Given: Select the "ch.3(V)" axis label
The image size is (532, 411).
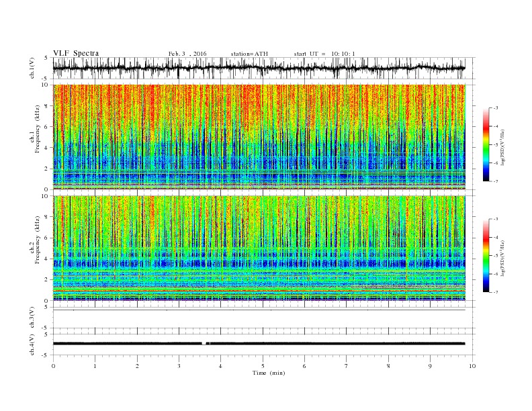Looking at the screenshot, I should [x=32, y=318].
